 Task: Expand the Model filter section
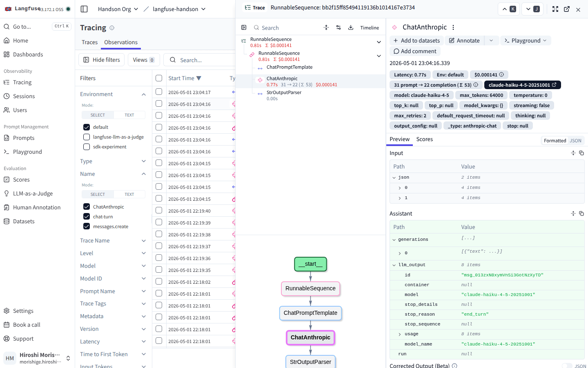click(x=144, y=266)
